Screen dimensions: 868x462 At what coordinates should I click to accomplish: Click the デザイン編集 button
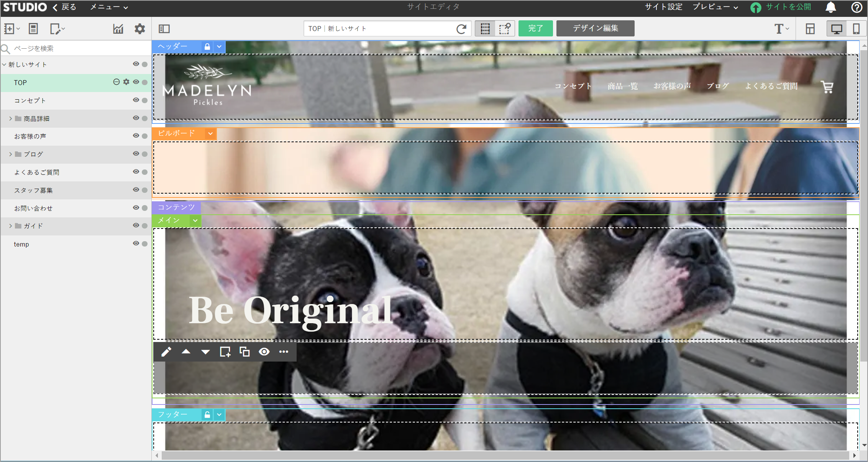(x=595, y=28)
